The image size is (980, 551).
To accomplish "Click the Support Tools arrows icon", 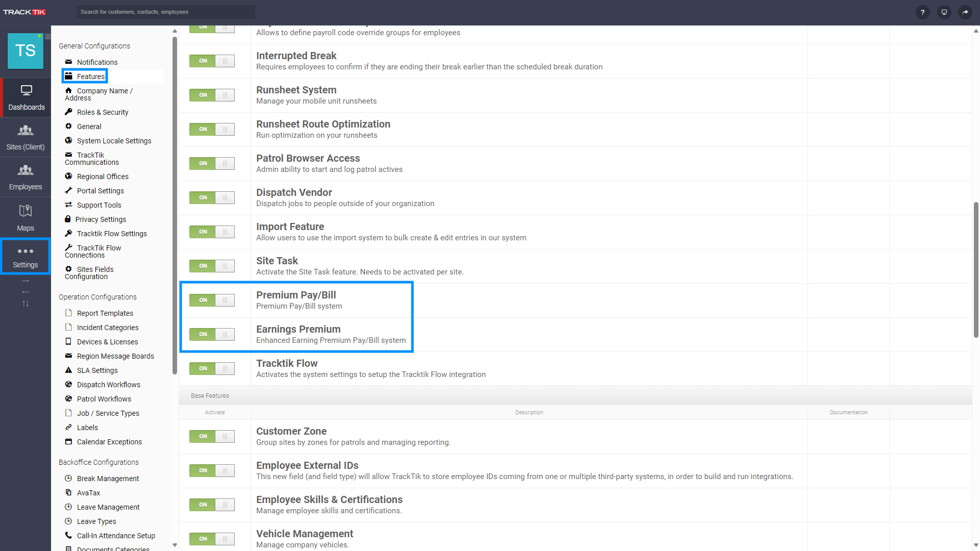I will [x=68, y=205].
